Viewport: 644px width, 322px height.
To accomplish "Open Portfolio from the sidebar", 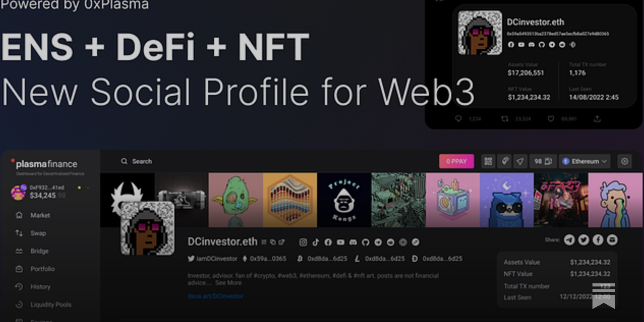I will coord(42,269).
